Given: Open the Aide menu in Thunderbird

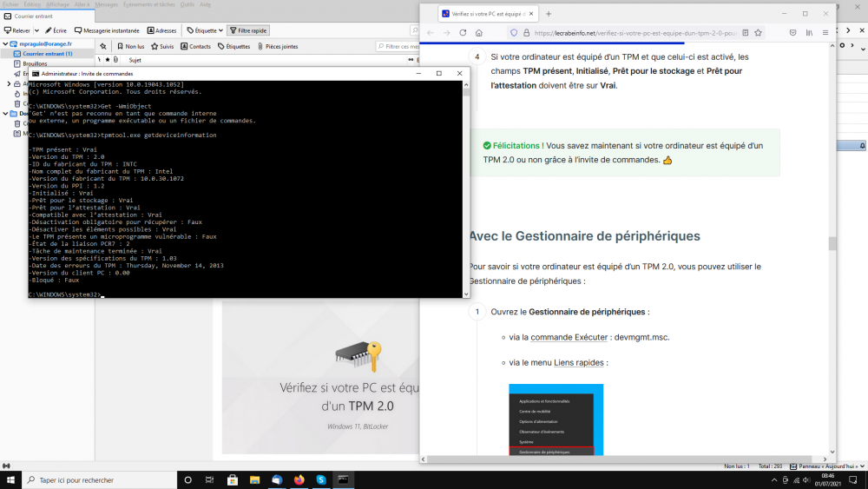Looking at the screenshot, I should pyautogui.click(x=205, y=4).
